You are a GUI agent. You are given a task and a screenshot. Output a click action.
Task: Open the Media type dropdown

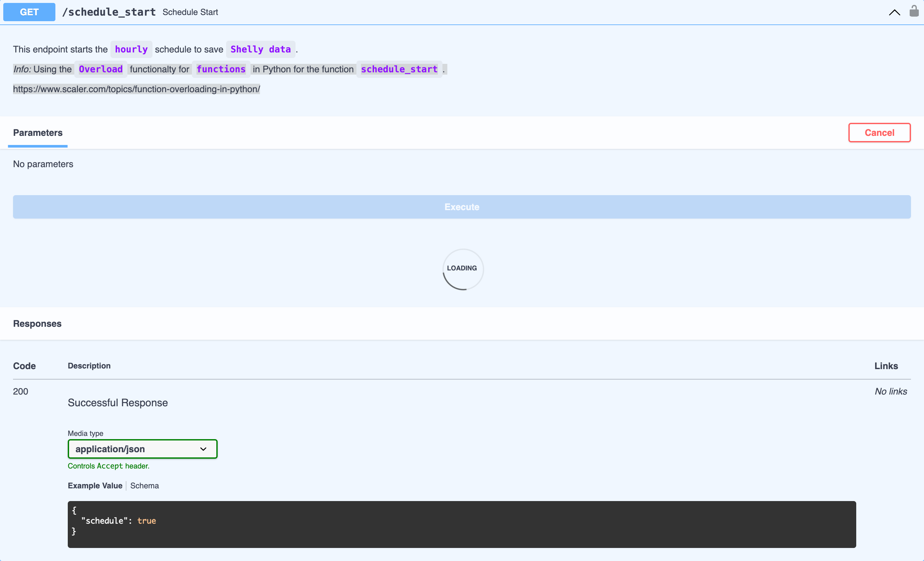tap(142, 449)
